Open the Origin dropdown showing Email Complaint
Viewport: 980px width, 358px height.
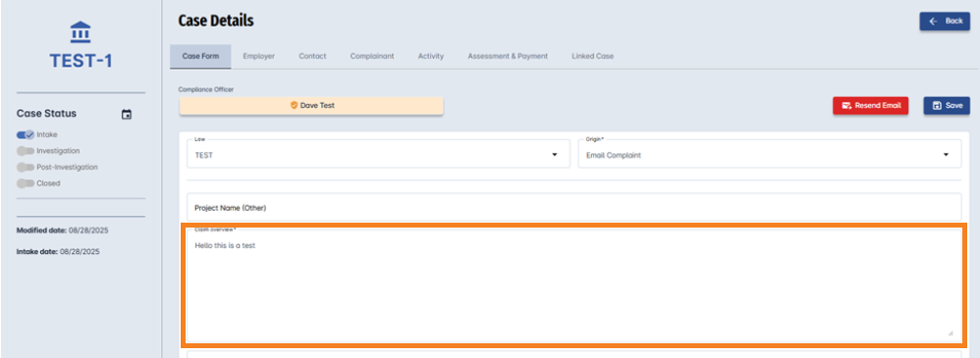coord(770,154)
